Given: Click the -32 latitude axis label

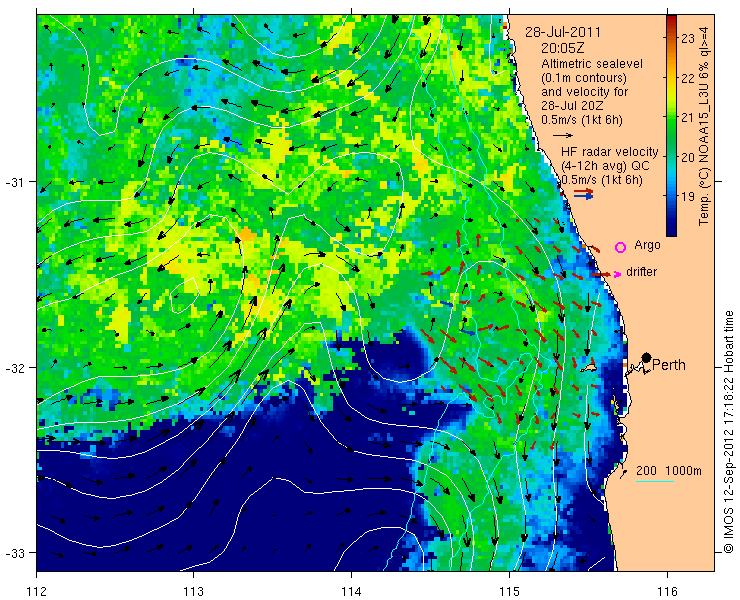Looking at the screenshot, I should (x=16, y=367).
